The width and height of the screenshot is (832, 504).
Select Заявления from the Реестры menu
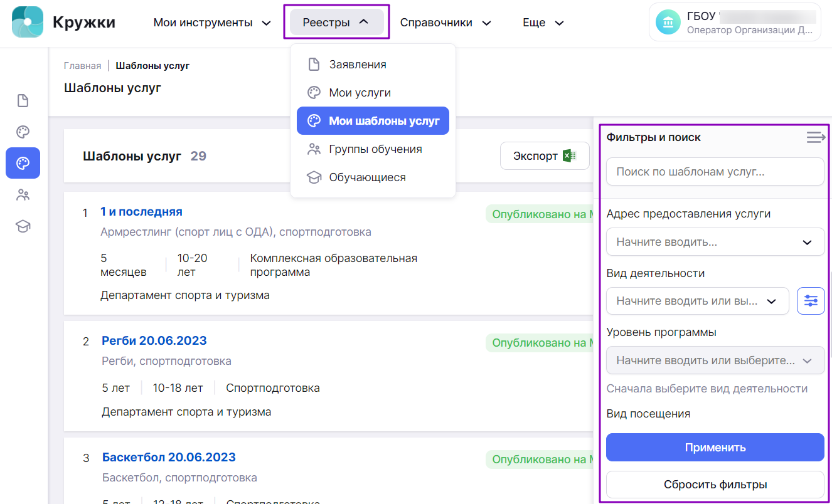coord(373,65)
